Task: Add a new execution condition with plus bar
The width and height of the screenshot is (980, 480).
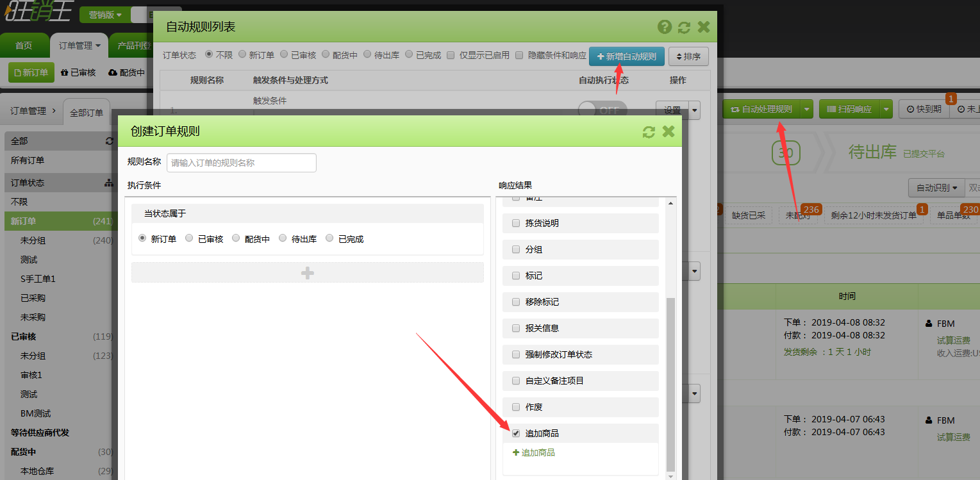Action: coord(308,272)
